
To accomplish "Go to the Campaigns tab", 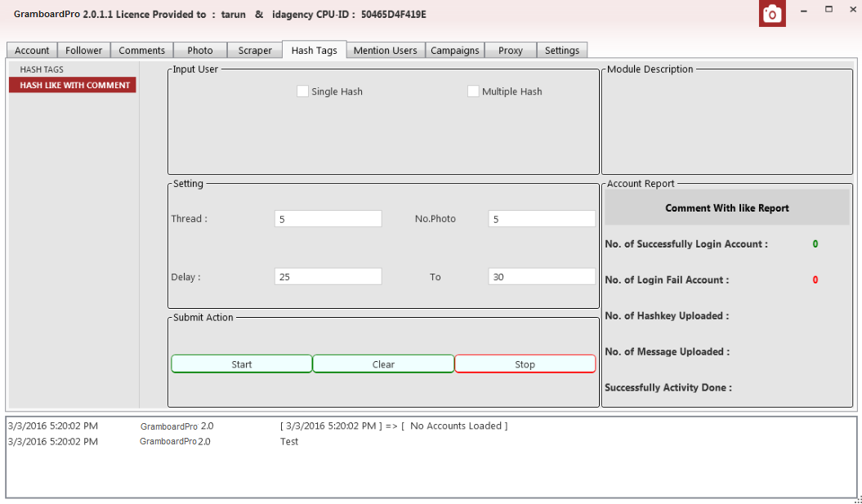I will 454,50.
